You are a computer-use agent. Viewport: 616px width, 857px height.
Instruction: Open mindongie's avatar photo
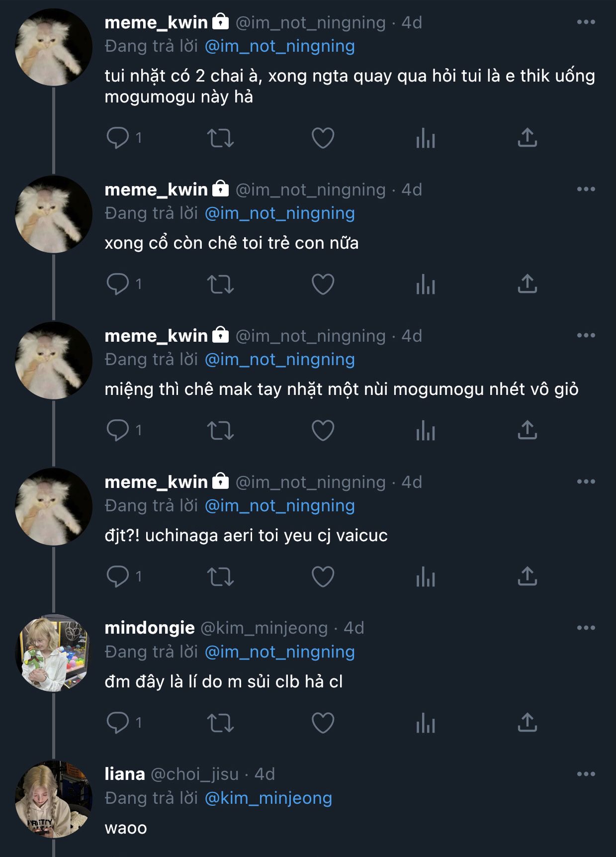(x=54, y=653)
